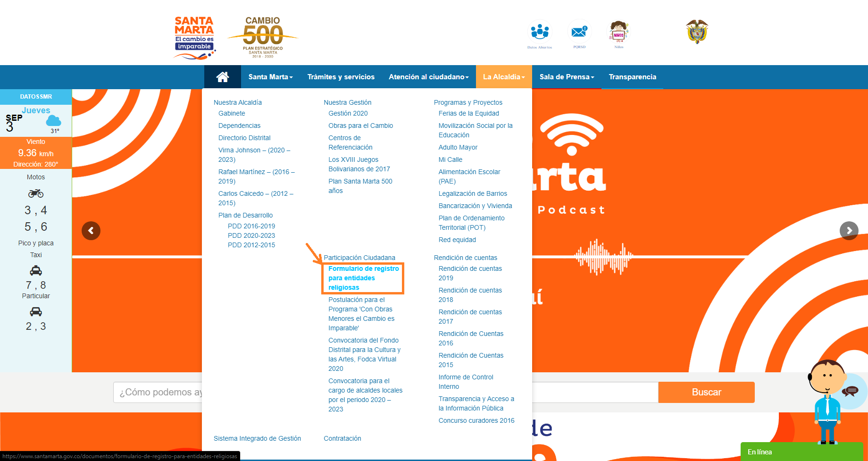Image resolution: width=868 pixels, height=461 pixels.
Task: Open Adulto Mayor link
Action: tap(458, 147)
